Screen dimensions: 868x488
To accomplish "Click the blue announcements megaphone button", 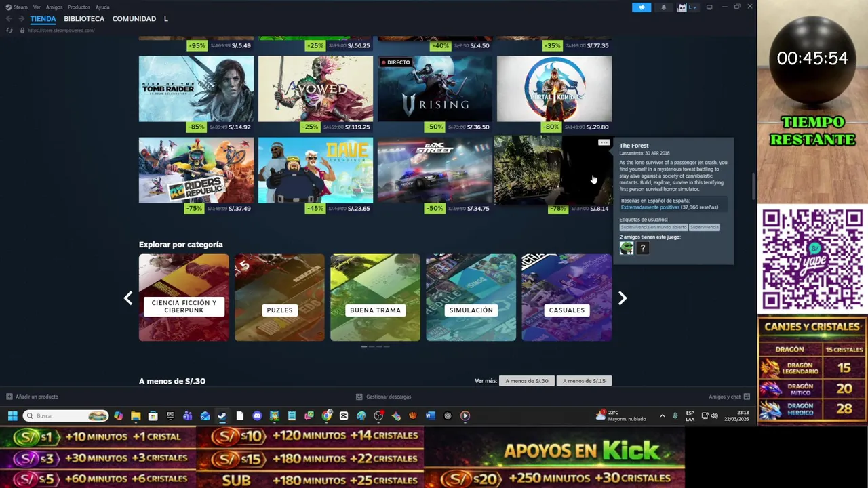I will tap(642, 7).
